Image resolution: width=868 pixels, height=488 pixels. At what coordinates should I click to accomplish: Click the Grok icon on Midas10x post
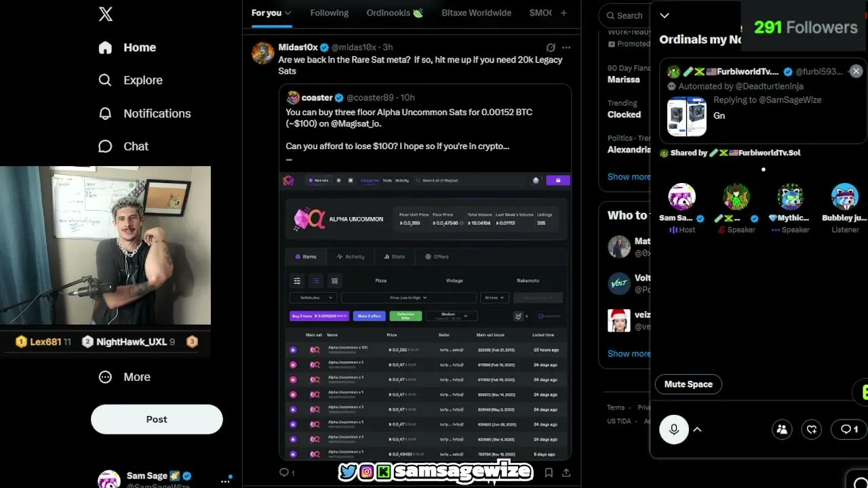551,47
